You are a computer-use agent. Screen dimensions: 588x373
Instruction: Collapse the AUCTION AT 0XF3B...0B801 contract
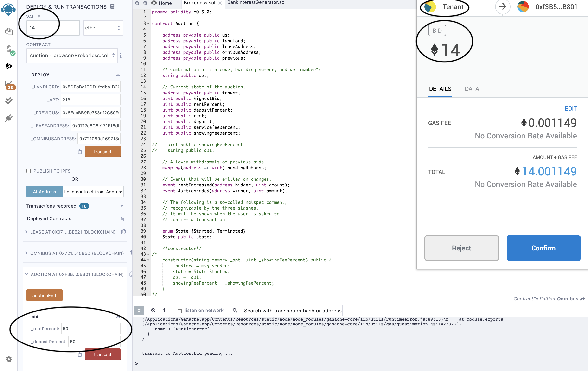pos(27,274)
